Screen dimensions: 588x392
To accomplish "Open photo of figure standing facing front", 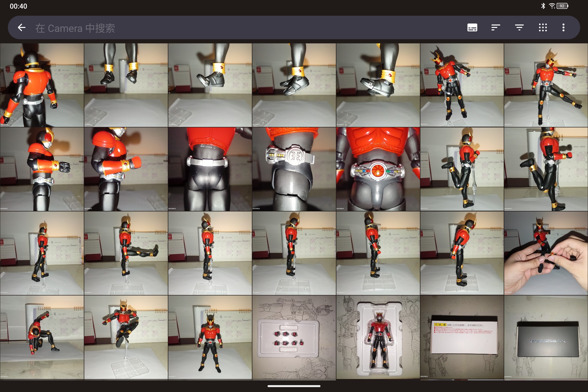I will (210, 337).
